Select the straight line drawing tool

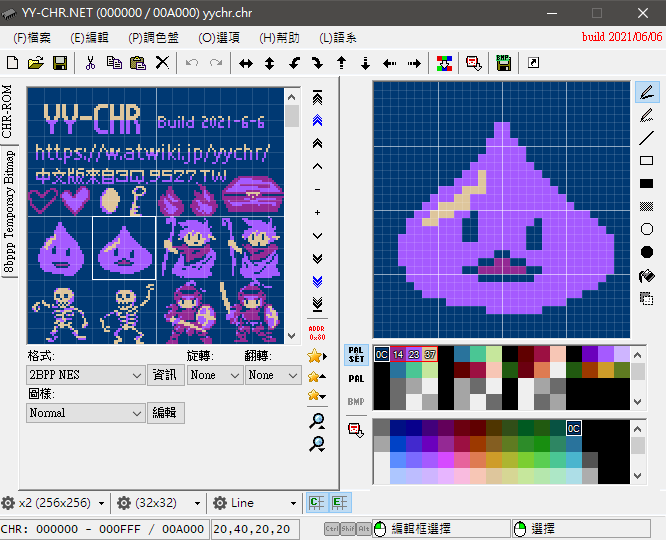pyautogui.click(x=646, y=138)
